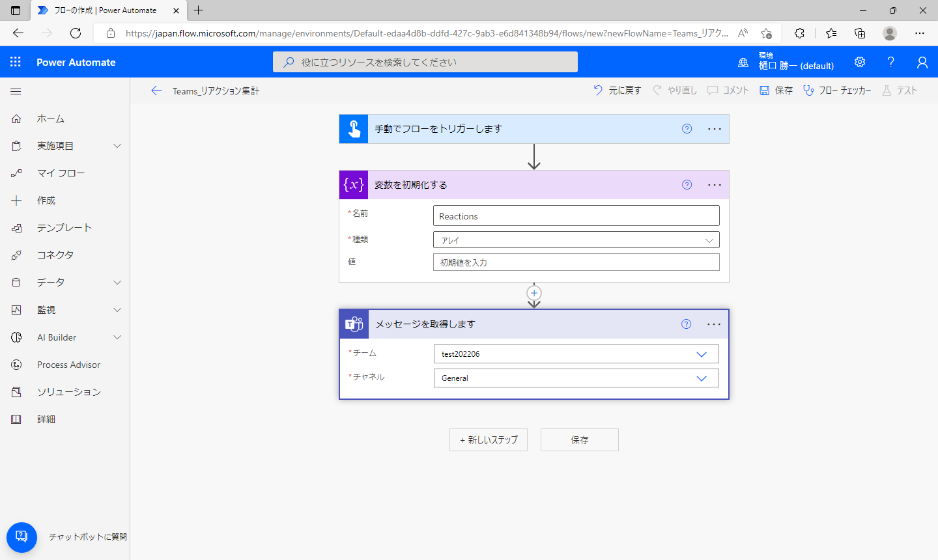Click the 値 initial value field
Viewport: 938px width, 560px height.
pyautogui.click(x=576, y=262)
